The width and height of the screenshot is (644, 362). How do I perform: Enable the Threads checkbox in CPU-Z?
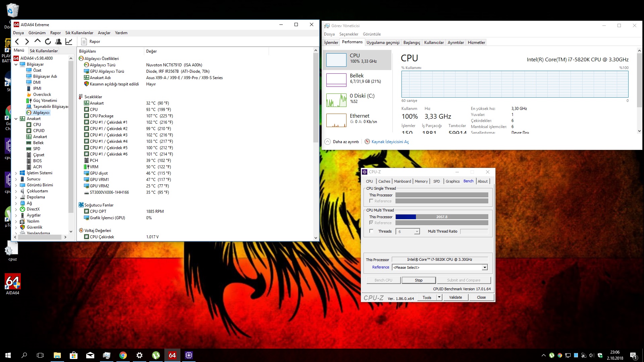(x=371, y=231)
